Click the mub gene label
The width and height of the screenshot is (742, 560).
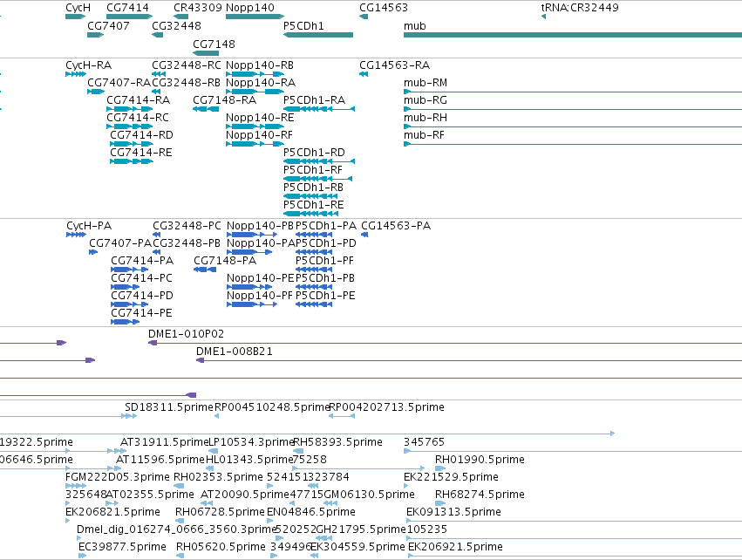[x=415, y=26]
